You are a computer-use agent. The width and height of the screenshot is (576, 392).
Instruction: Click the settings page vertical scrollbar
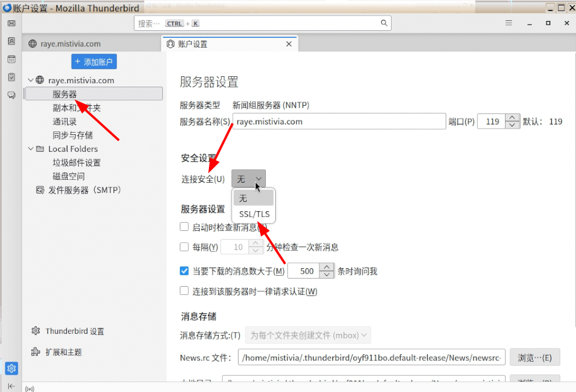tap(574, 189)
